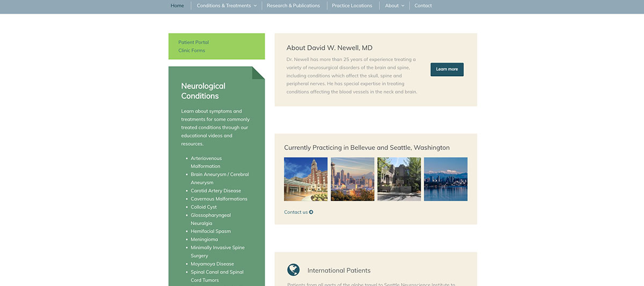Open Colloid Cyst link
This screenshot has width=644, height=286.
tap(204, 207)
